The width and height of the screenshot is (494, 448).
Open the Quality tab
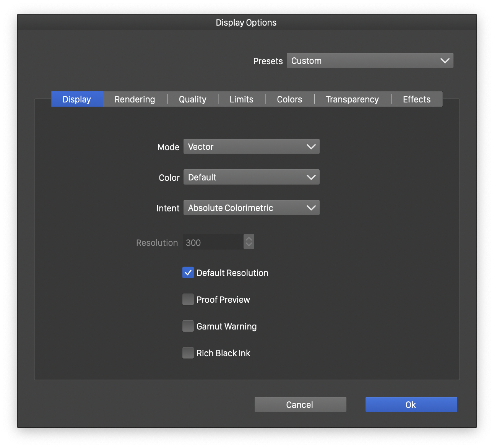[192, 99]
